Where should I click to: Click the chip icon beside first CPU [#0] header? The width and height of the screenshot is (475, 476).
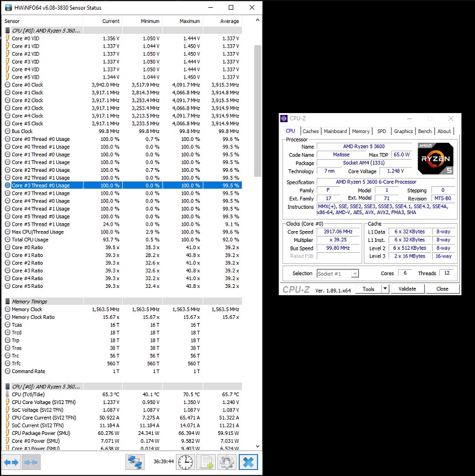[8, 30]
